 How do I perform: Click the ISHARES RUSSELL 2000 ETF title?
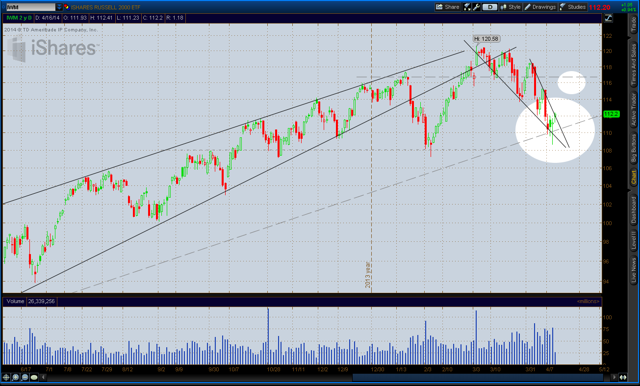coord(105,7)
